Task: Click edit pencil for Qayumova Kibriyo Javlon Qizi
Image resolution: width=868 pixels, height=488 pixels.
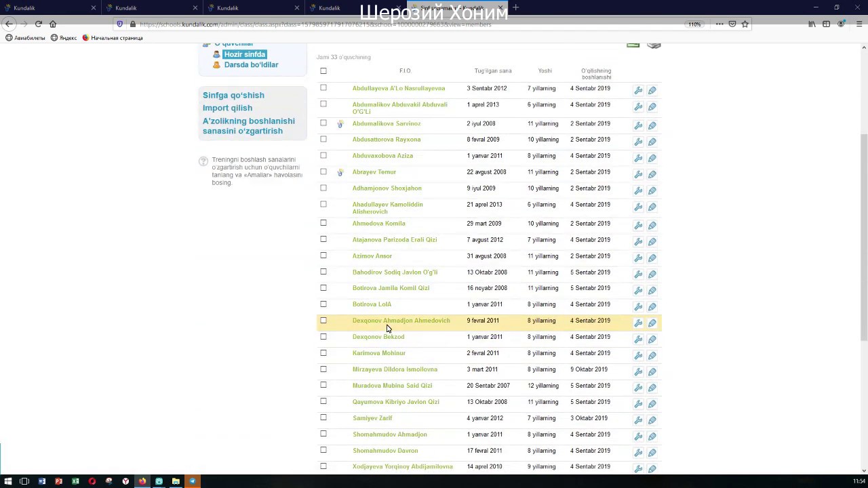Action: (x=652, y=404)
